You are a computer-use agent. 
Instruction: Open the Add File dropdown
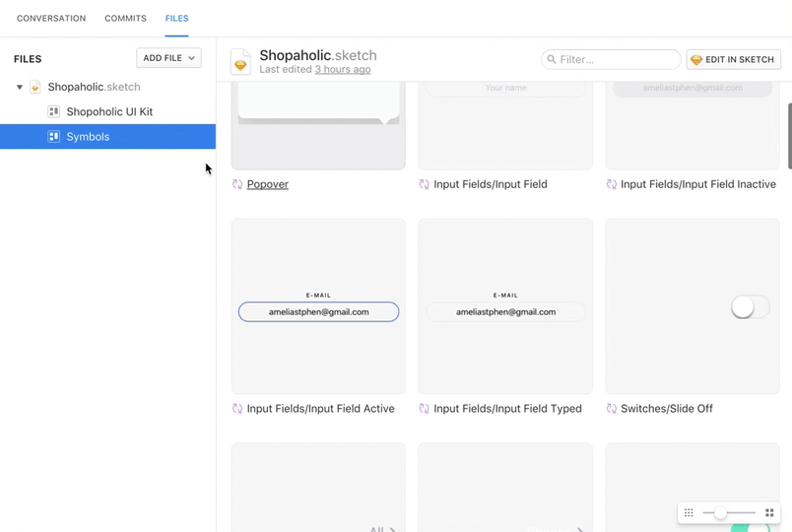click(168, 58)
